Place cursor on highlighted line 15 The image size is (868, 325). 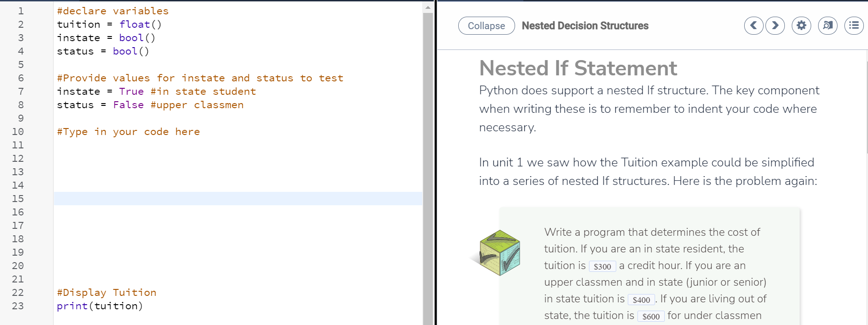point(231,199)
